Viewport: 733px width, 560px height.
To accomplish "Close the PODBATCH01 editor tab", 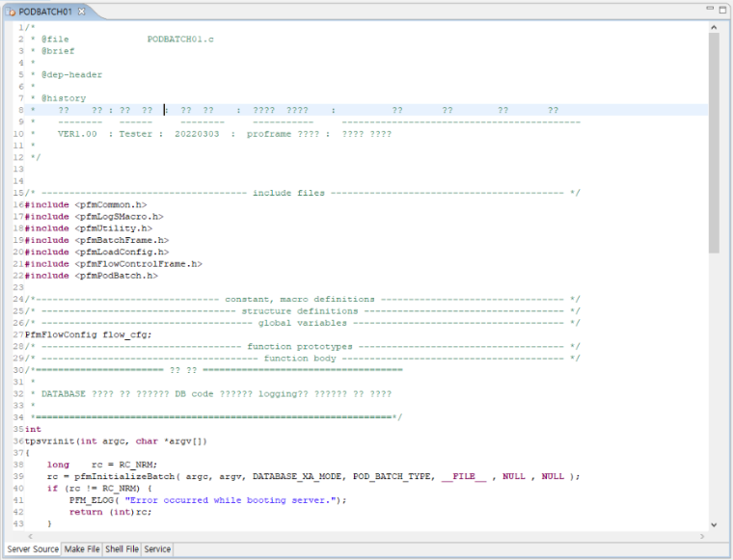I will click(x=82, y=11).
